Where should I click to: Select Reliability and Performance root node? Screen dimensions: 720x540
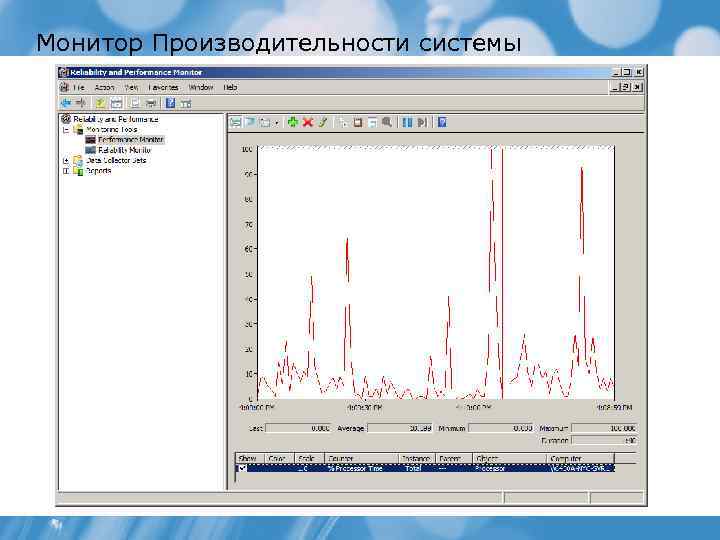116,119
